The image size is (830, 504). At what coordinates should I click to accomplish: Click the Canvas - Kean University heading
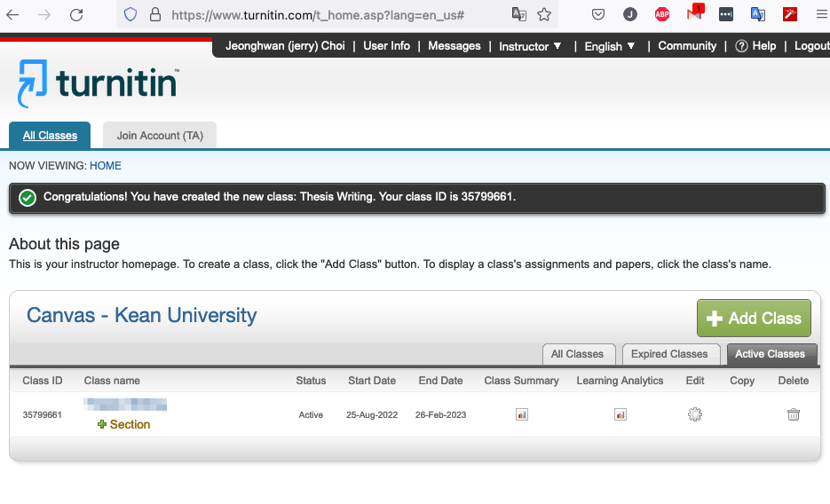pos(142,315)
